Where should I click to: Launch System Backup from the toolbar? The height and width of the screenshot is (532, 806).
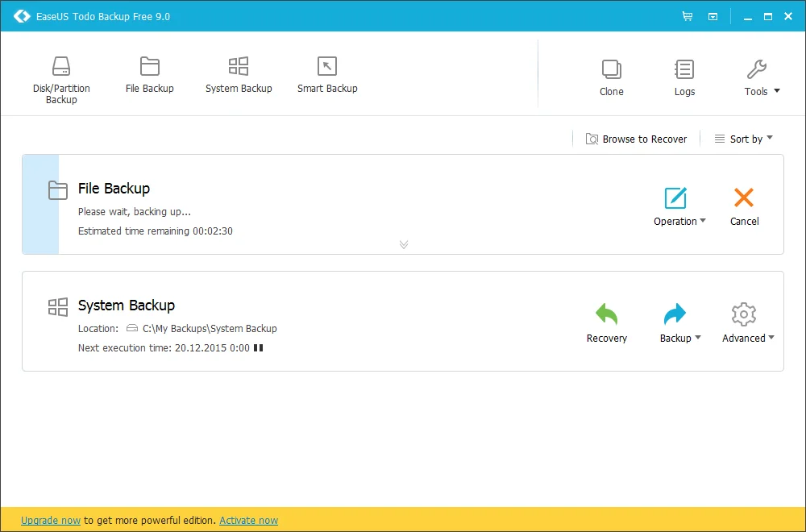(x=239, y=75)
